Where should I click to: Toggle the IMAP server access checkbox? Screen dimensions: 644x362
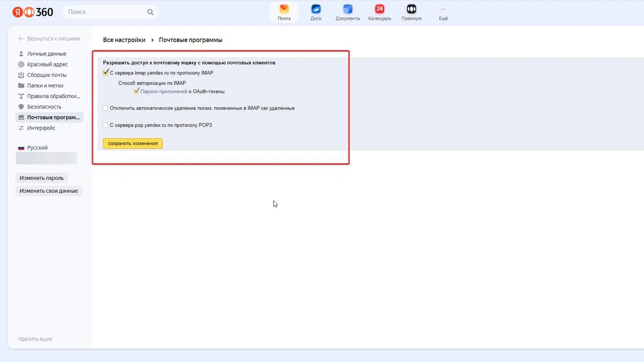pos(106,73)
